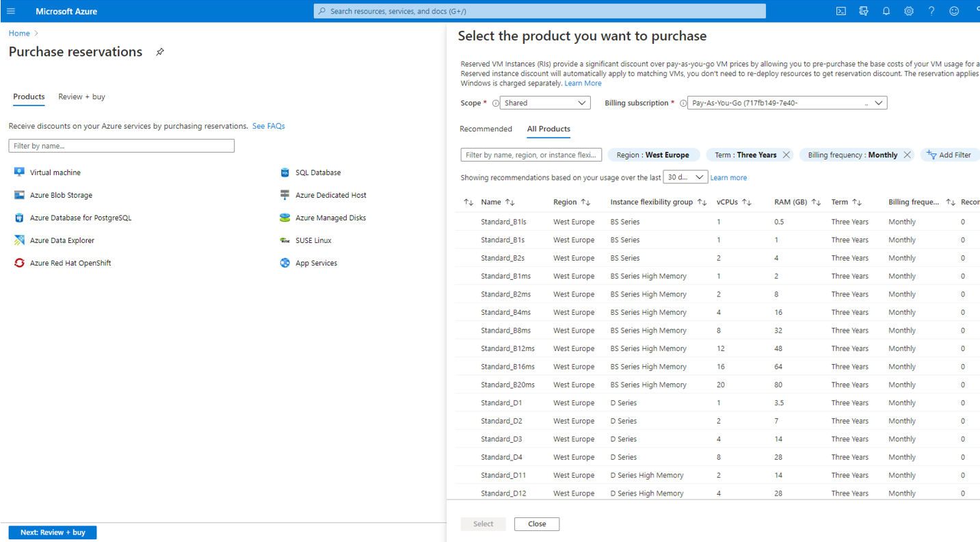980x542 pixels.
Task: Focus the Filter by name field
Action: pyautogui.click(x=122, y=146)
